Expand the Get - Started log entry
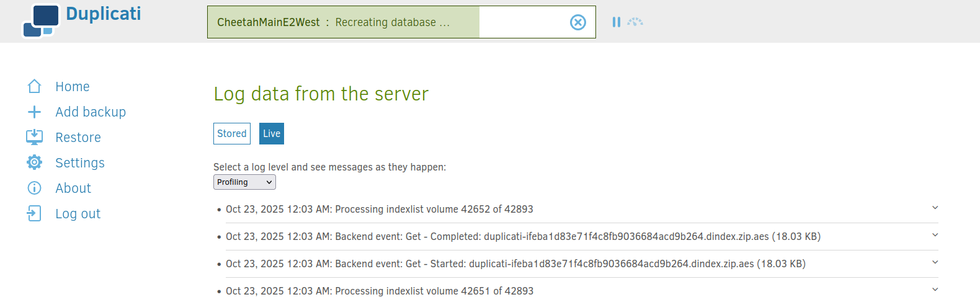This screenshot has height=297, width=980. pos(935,263)
